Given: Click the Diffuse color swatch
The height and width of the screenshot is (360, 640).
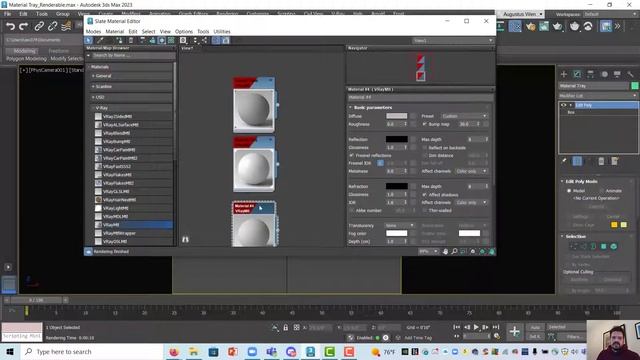Looking at the screenshot, I should coord(397,116).
